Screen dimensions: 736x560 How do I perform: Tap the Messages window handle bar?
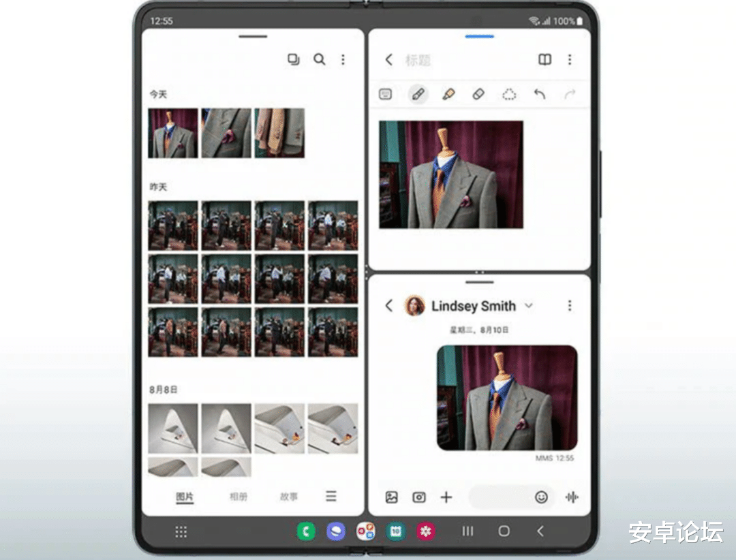click(x=479, y=282)
